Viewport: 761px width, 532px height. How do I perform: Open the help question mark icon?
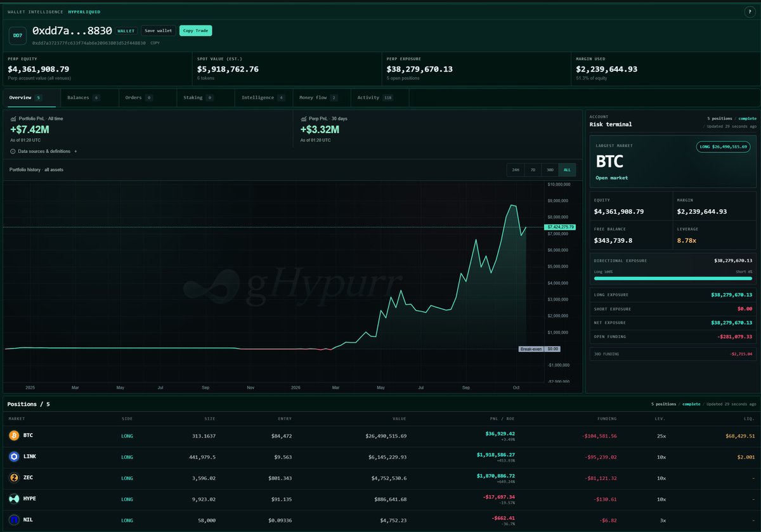click(x=750, y=12)
